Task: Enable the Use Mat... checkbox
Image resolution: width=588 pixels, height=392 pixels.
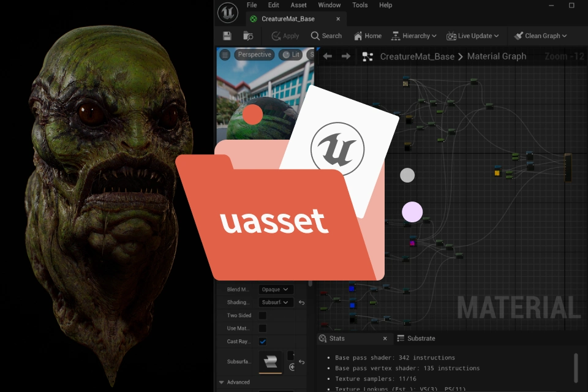Action: pyautogui.click(x=263, y=328)
